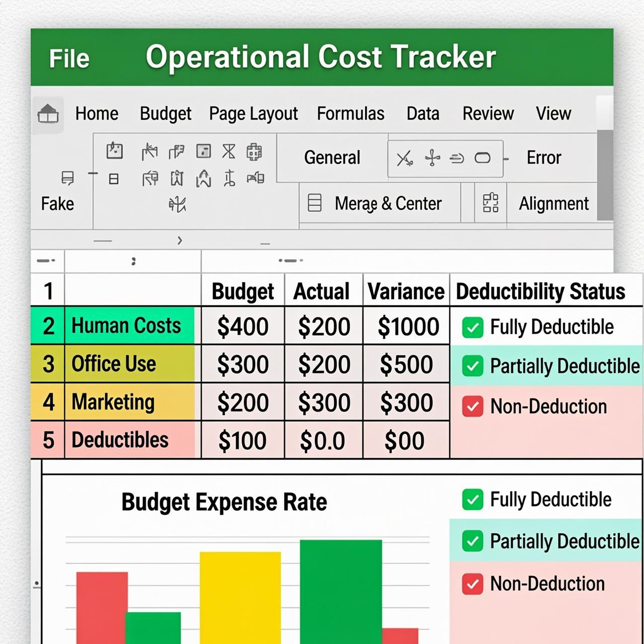Image resolution: width=644 pixels, height=644 pixels.
Task: Click the Deductibility Status header cell
Action: coord(546,291)
